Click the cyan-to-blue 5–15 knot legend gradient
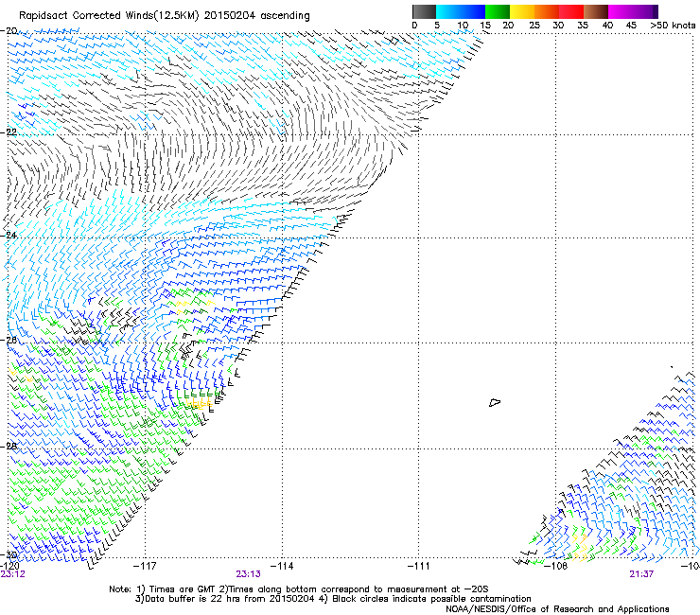 click(x=461, y=11)
